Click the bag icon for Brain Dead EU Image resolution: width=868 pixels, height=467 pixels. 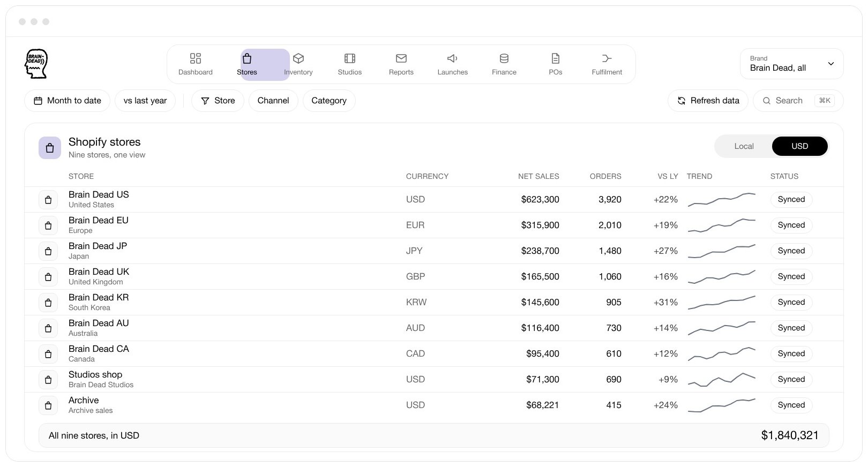point(48,225)
